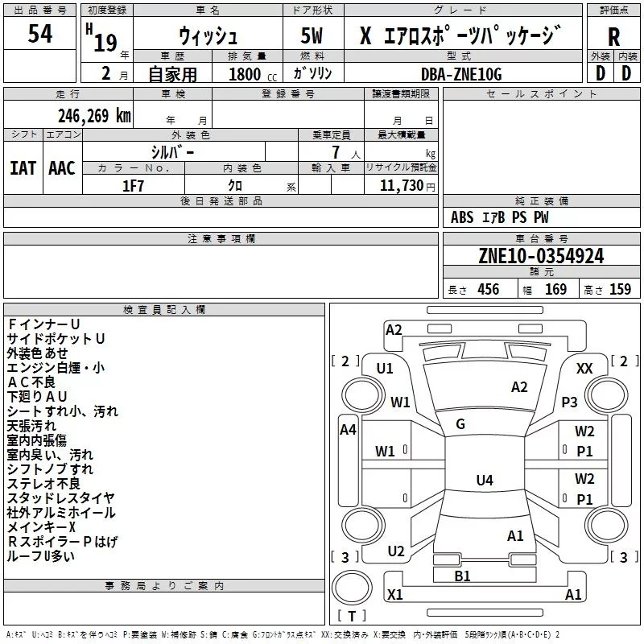Click the interior rating D under 内装
The height and width of the screenshot is (644, 644).
[626, 73]
